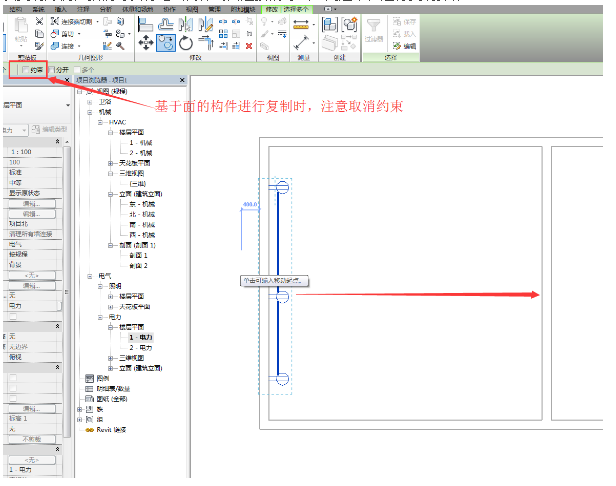Click the red Delete X icon
This screenshot has height=486, width=616.
pos(248,46)
